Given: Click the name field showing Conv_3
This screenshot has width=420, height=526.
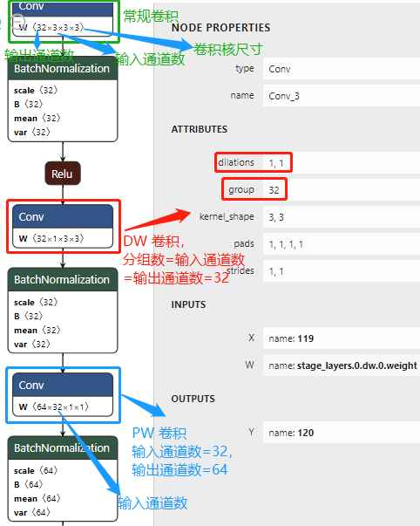Looking at the screenshot, I should [342, 96].
